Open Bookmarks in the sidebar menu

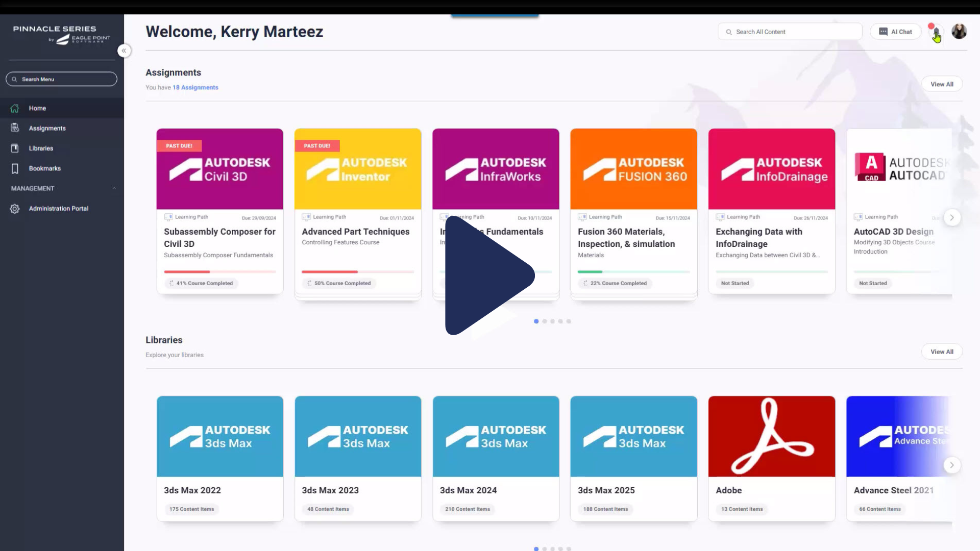pyautogui.click(x=62, y=168)
